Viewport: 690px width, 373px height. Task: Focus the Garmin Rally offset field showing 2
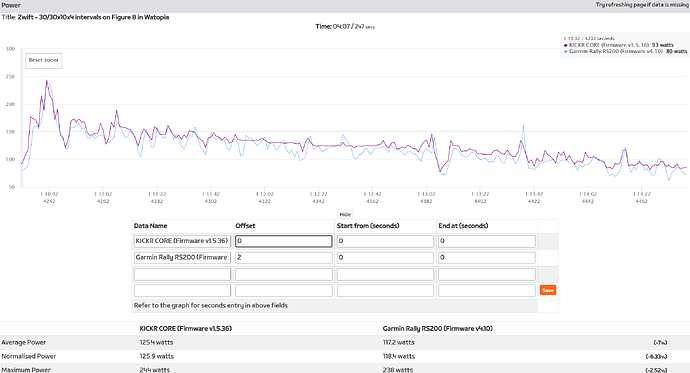click(x=284, y=257)
